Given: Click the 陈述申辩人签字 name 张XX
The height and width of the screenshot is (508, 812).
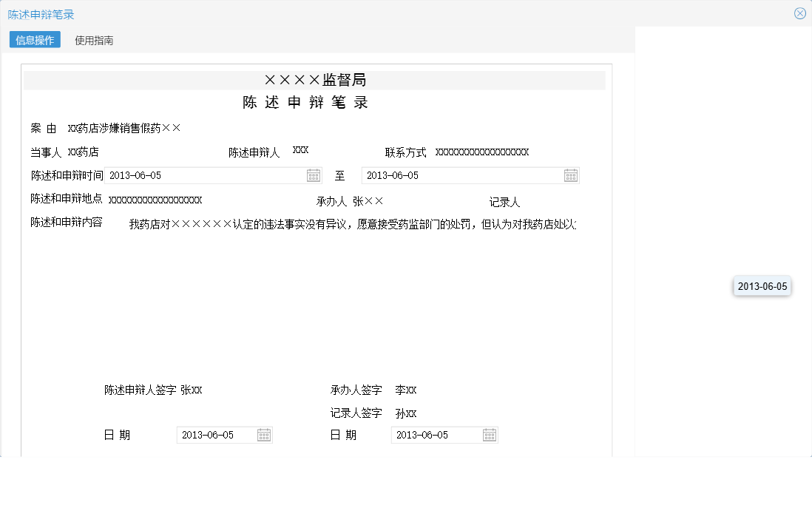Looking at the screenshot, I should [194, 390].
